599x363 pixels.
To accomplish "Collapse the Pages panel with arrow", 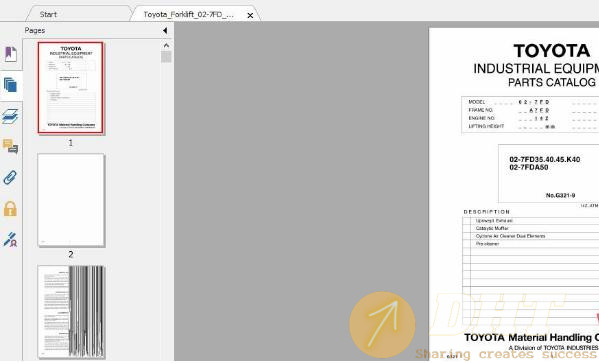I will pos(165,31).
